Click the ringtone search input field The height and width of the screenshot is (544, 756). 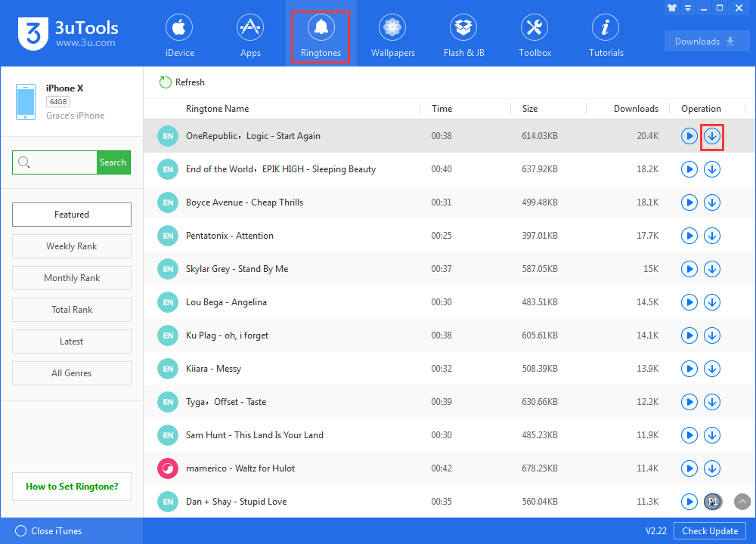(x=54, y=162)
